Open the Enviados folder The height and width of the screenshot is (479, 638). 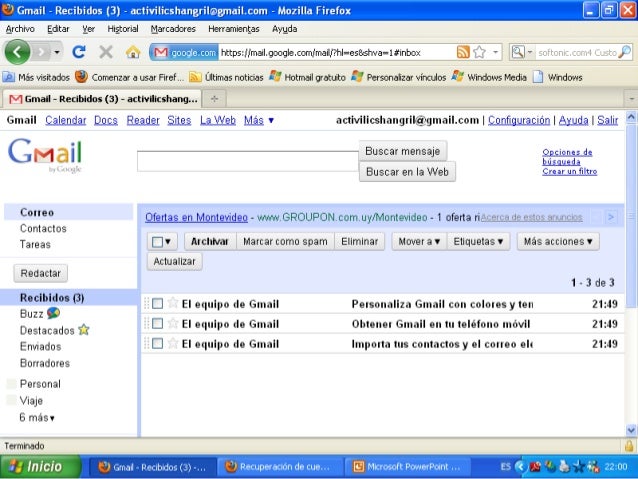(x=41, y=346)
